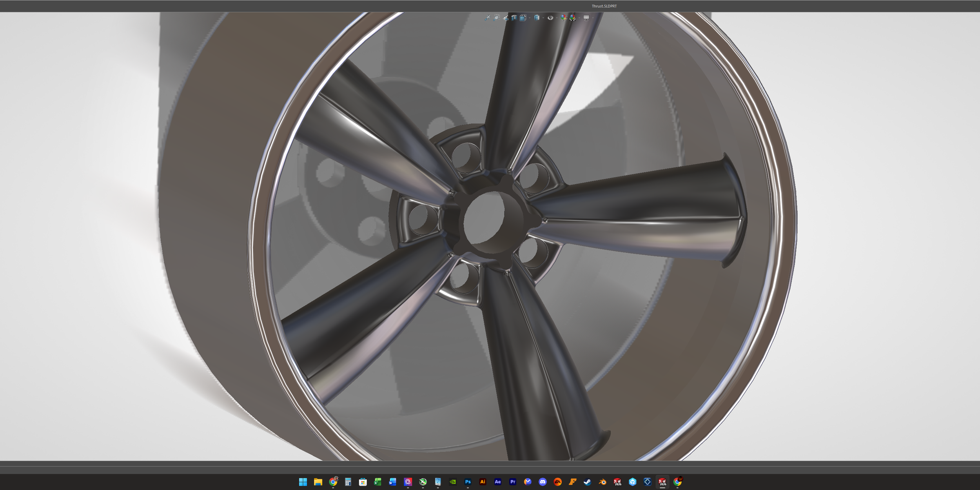Open the first SolidWorks 2026 taskbar icon

pyautogui.click(x=617, y=482)
